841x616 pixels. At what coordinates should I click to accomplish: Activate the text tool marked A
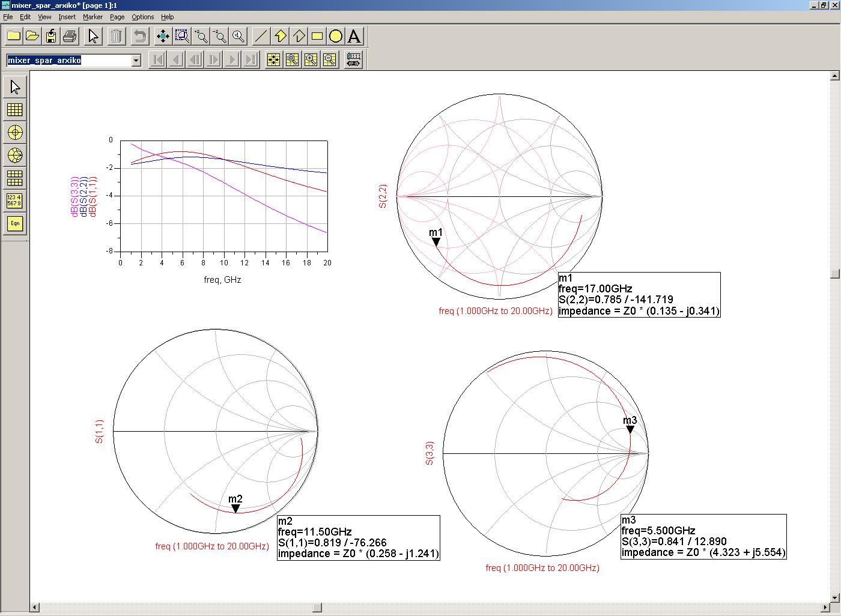click(354, 36)
